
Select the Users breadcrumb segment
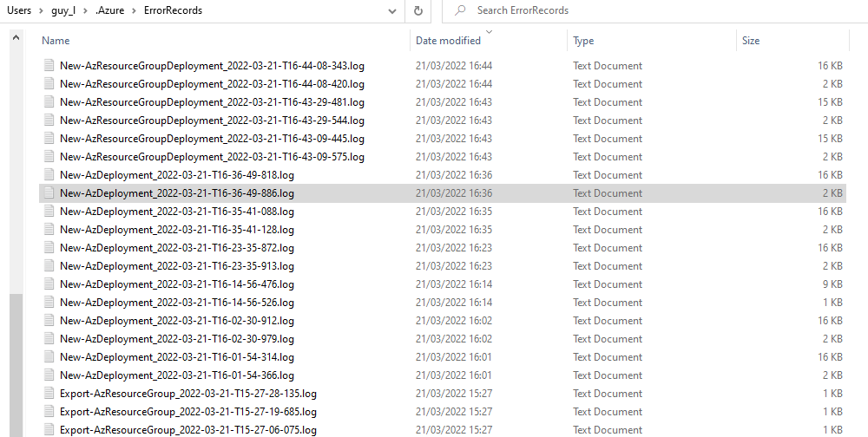[x=19, y=10]
